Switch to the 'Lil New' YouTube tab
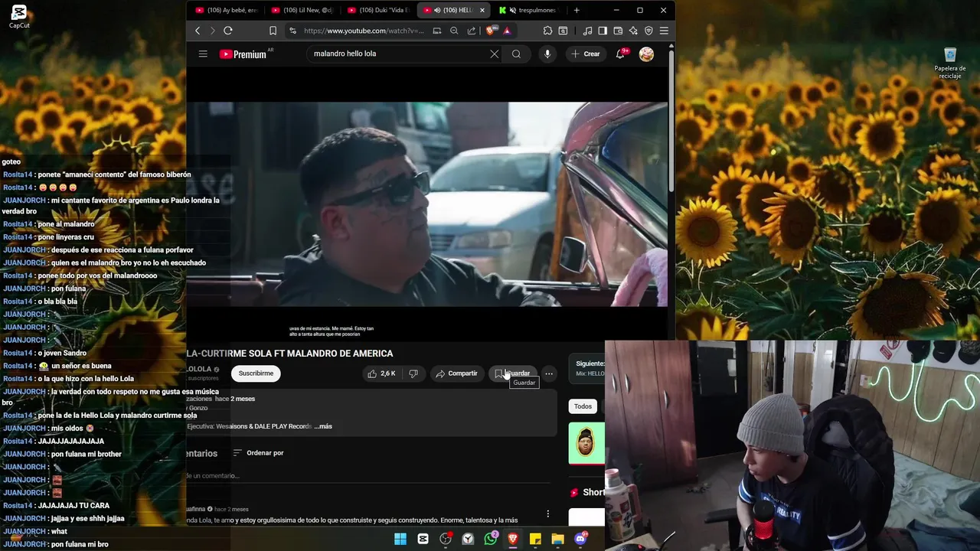The height and width of the screenshot is (551, 980). (x=302, y=10)
